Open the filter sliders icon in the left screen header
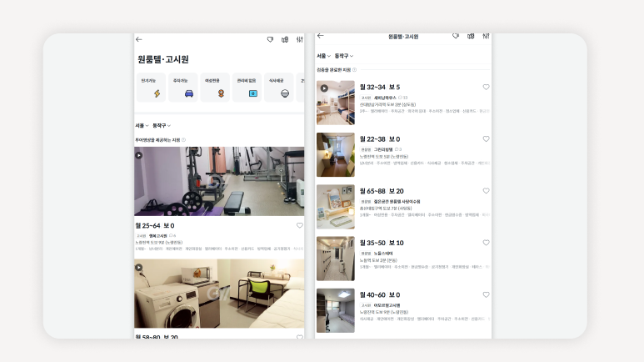644x362 pixels. click(299, 39)
